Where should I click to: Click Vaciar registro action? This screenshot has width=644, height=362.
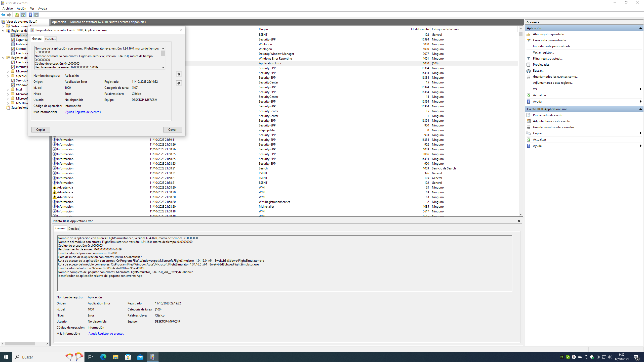(543, 53)
